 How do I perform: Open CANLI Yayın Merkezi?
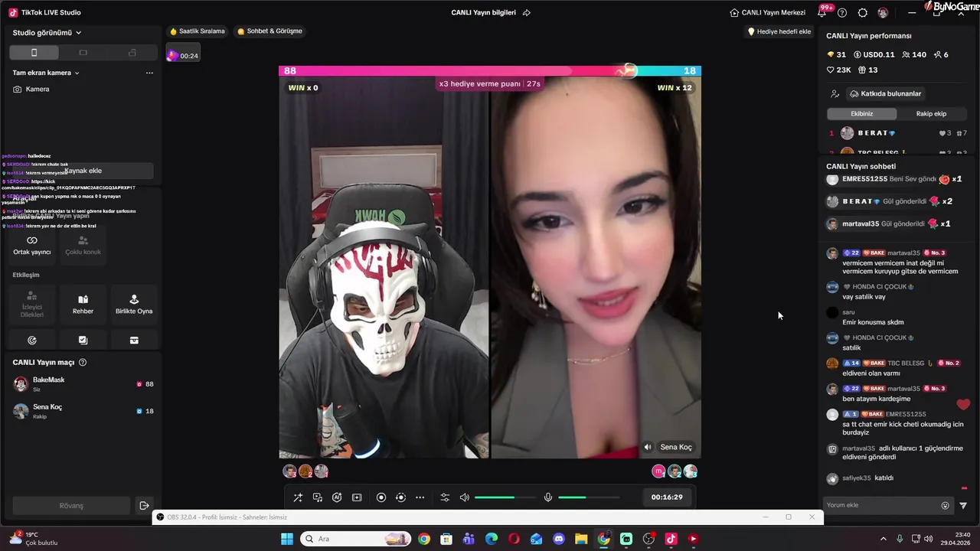(767, 13)
